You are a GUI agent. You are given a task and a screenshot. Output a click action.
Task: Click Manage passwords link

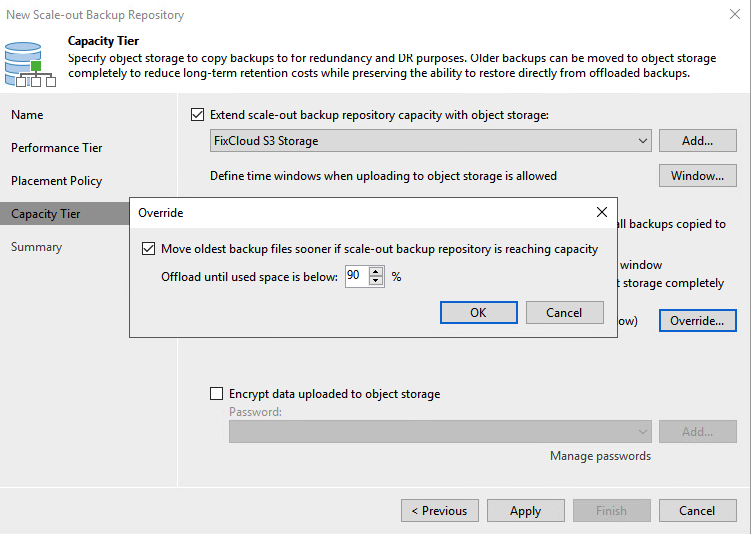pyautogui.click(x=600, y=456)
